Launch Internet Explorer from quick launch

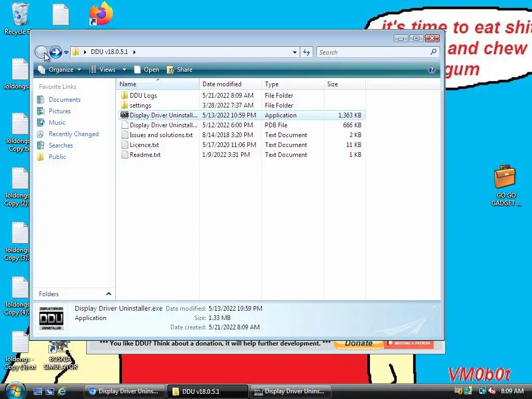62,392
